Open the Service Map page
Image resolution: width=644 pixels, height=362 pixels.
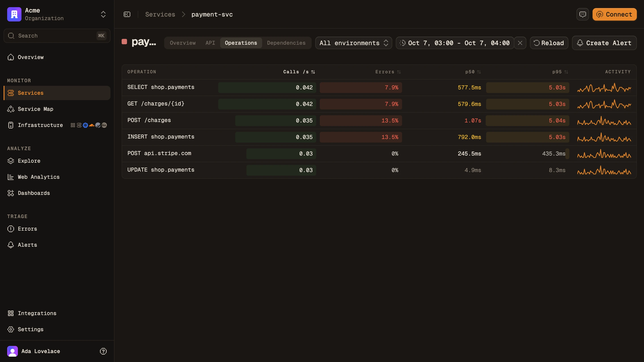point(57,109)
